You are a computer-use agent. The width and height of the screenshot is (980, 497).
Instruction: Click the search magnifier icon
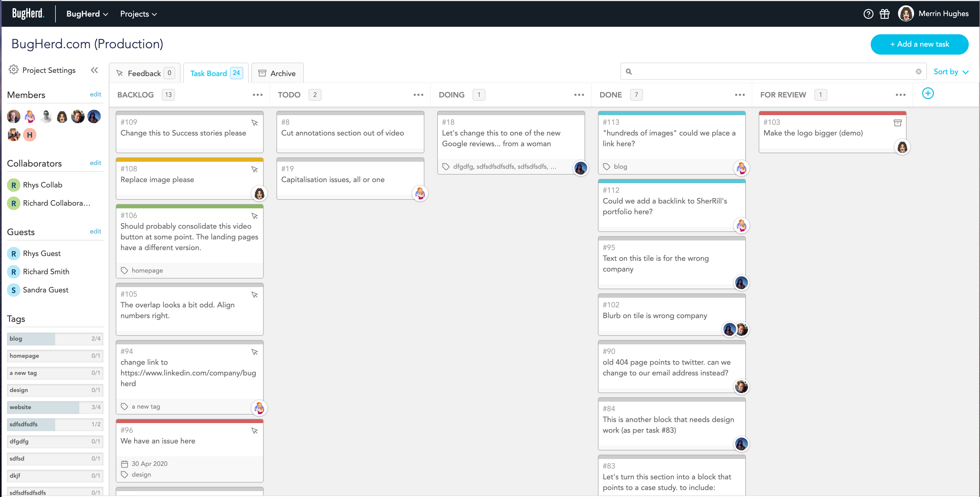click(x=629, y=71)
